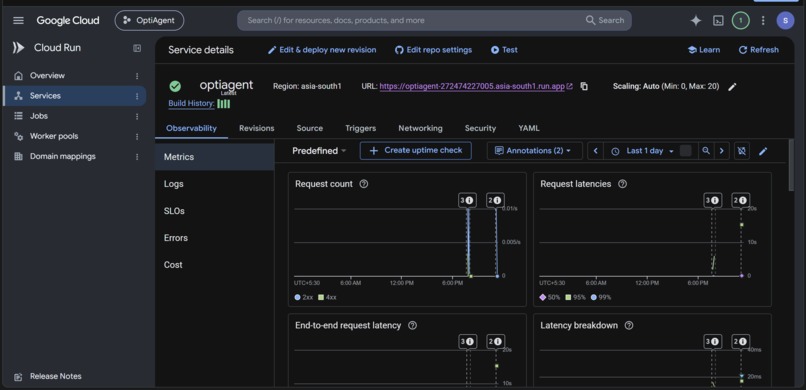The image size is (806, 390).
Task: Click Edit repo settings
Action: (433, 50)
